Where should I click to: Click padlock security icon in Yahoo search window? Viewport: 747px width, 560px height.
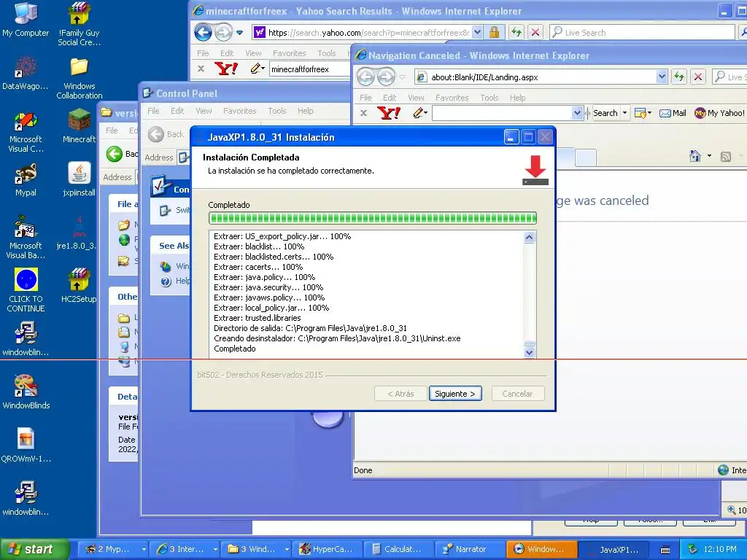(494, 32)
